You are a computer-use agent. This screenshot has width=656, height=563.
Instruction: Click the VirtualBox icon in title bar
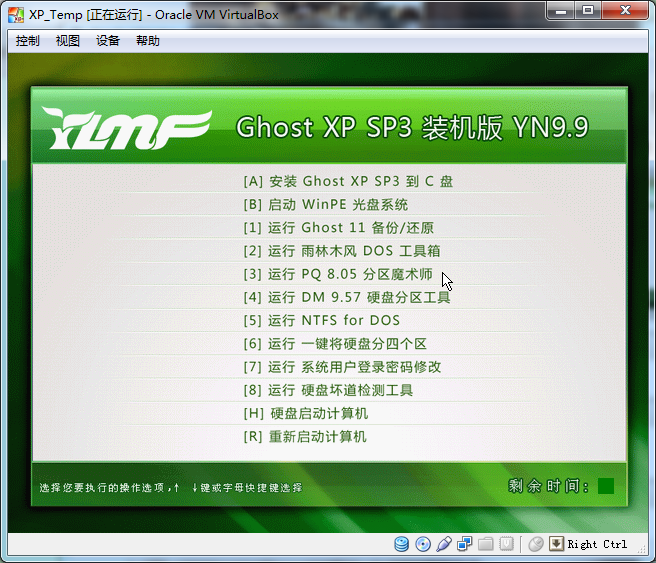click(x=16, y=15)
